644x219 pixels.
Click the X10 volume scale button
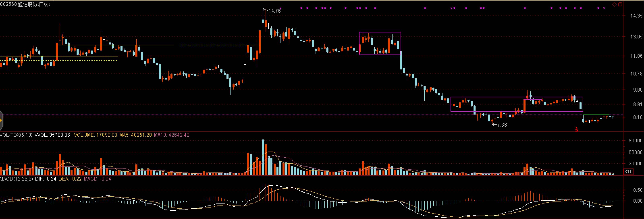coord(628,171)
